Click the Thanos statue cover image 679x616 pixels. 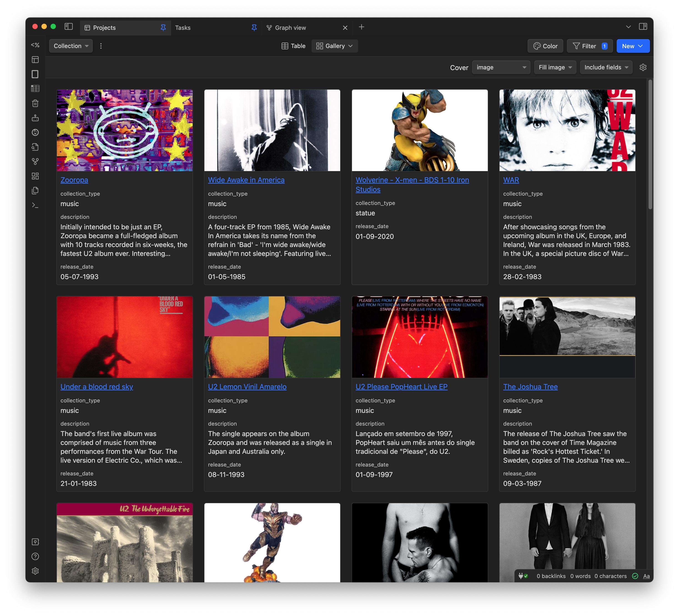point(272,543)
